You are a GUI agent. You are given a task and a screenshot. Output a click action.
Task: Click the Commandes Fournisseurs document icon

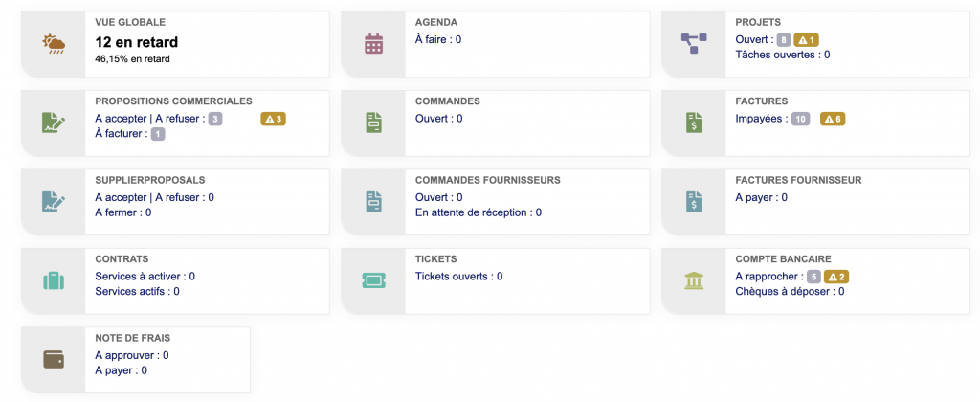tap(374, 201)
